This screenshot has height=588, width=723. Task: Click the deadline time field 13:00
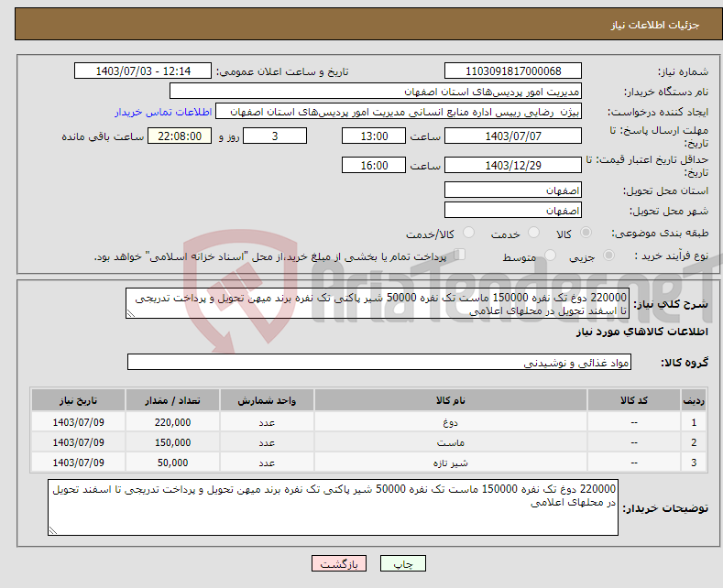tap(374, 136)
